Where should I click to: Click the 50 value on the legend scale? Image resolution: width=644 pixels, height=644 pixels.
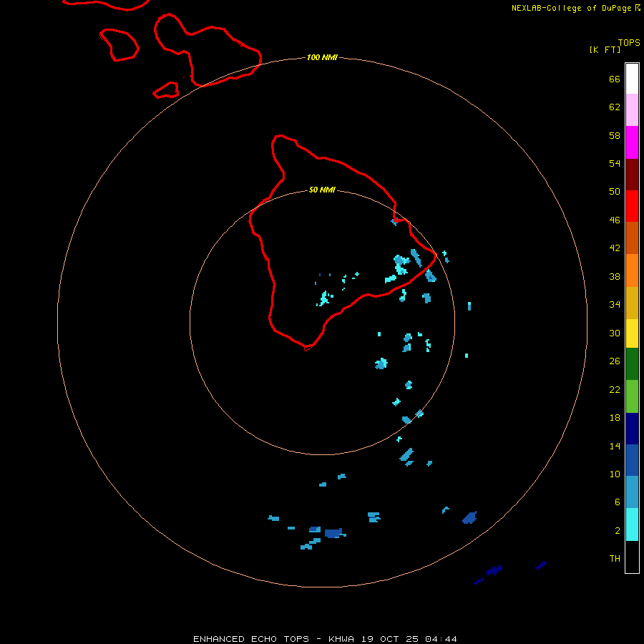tap(615, 191)
